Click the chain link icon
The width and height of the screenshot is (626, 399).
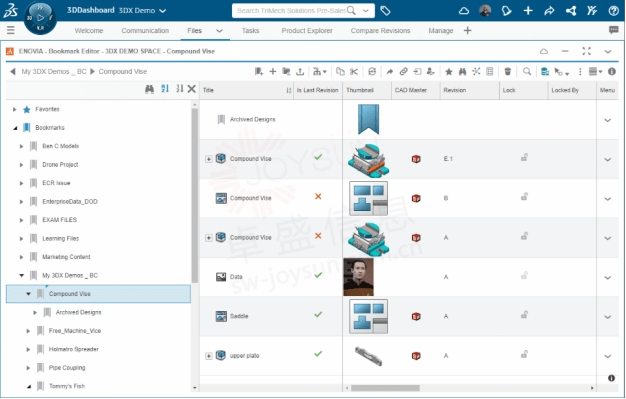click(x=404, y=71)
